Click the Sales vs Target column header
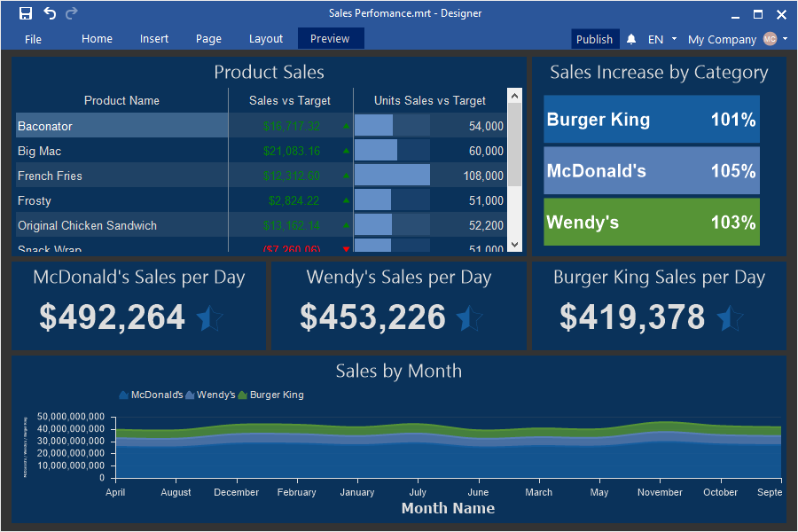The width and height of the screenshot is (798, 532). 290,101
